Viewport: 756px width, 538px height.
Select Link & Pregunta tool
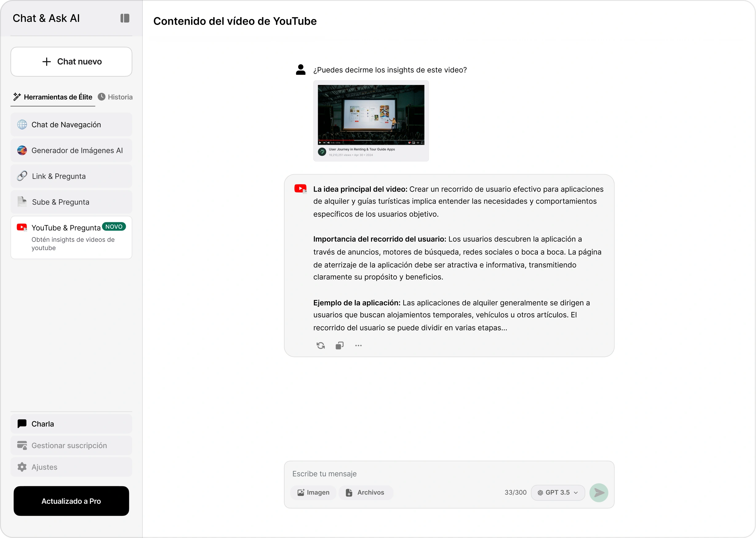click(x=71, y=176)
